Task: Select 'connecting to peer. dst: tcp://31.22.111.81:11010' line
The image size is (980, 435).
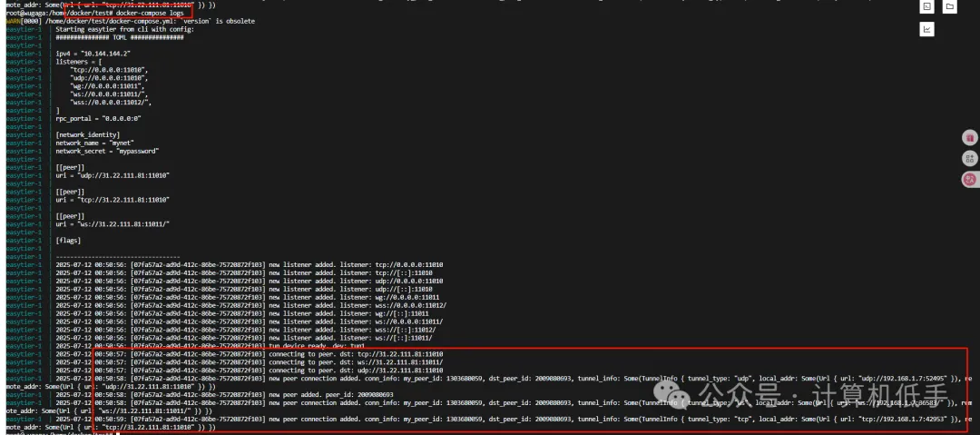Action: click(250, 355)
